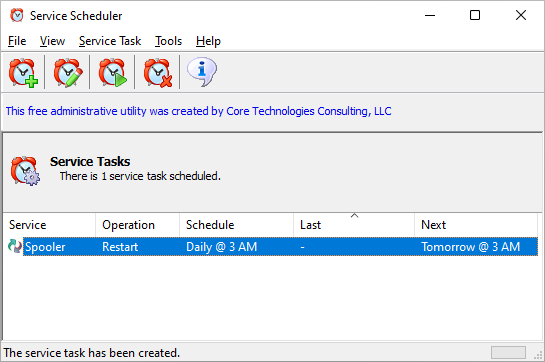Image resolution: width=545 pixels, height=362 pixels.
Task: Open the View menu
Action: (52, 41)
